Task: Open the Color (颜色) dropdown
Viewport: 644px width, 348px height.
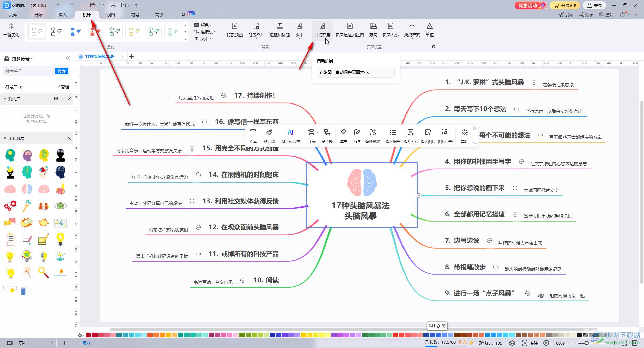Action: 203,25
